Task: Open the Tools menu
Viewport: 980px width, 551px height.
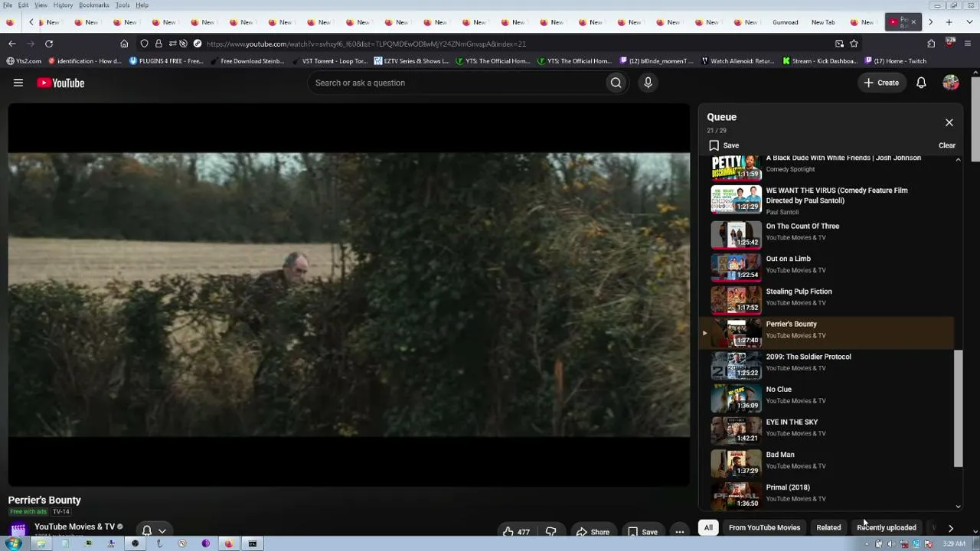Action: tap(122, 5)
